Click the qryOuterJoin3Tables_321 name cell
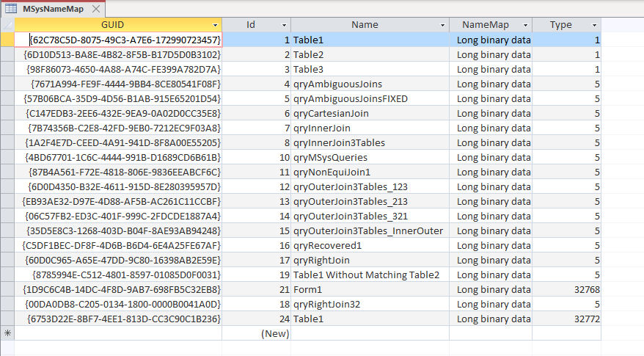Image resolution: width=644 pixels, height=356 pixels. [370, 217]
